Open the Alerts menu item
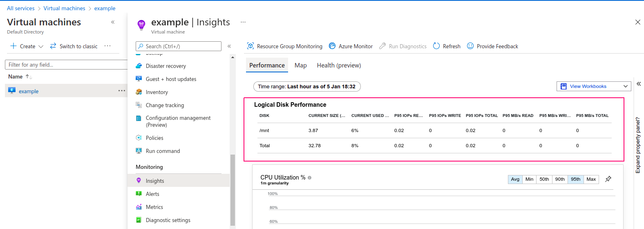The width and height of the screenshot is (644, 229). click(x=152, y=194)
